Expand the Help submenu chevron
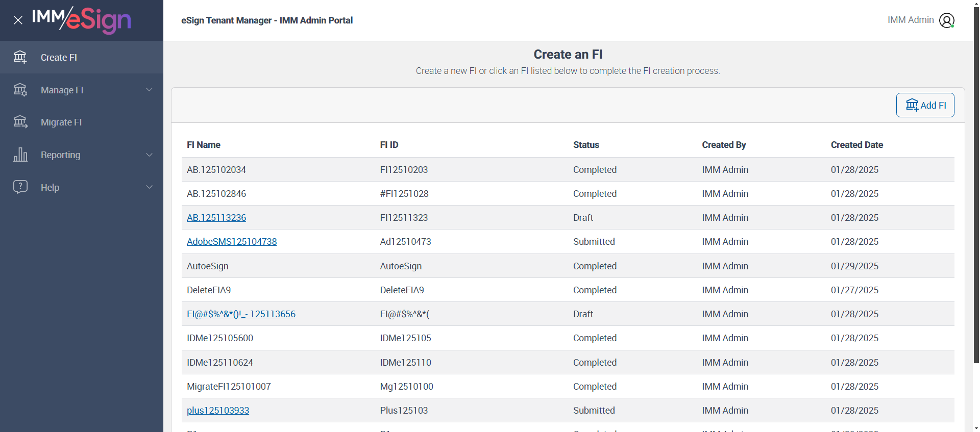 click(150, 187)
